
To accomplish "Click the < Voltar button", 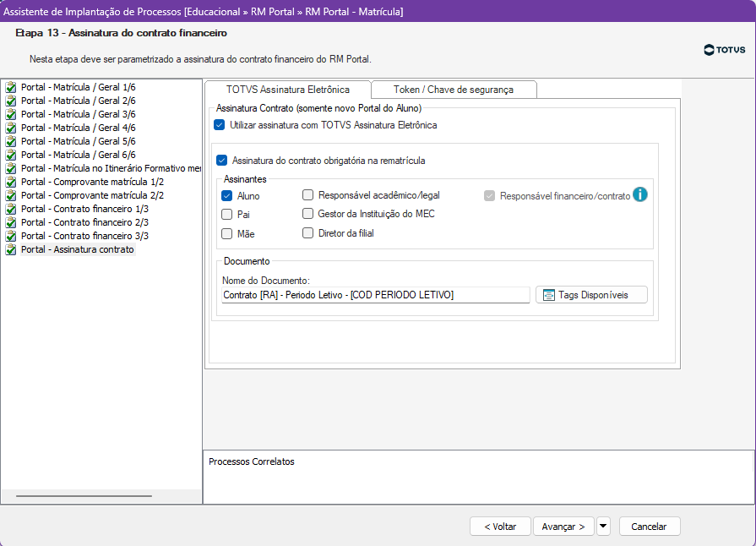I will click(x=500, y=527).
